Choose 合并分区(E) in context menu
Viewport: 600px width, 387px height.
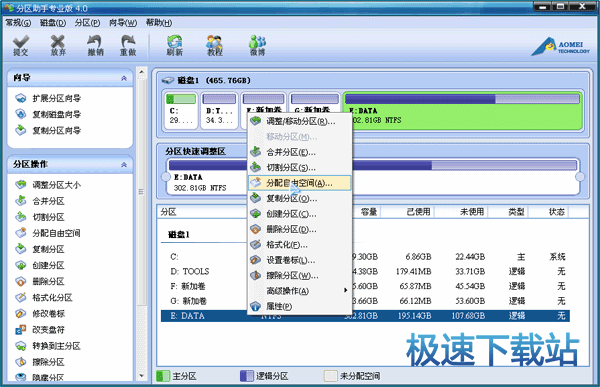click(300, 152)
